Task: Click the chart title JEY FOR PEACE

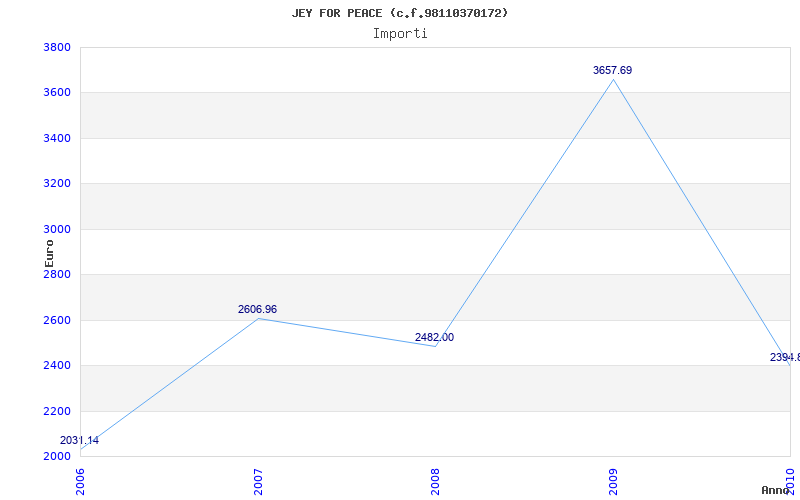Action: [x=400, y=13]
